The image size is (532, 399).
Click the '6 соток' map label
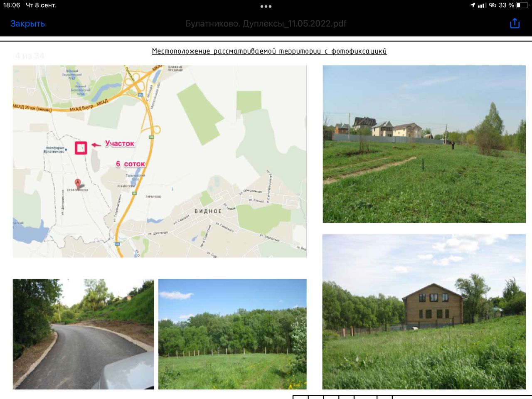click(x=131, y=164)
